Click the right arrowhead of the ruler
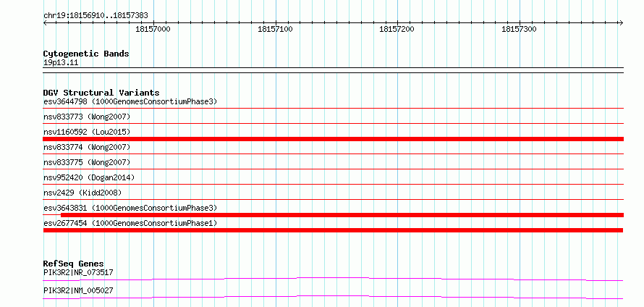 [x=621, y=22]
